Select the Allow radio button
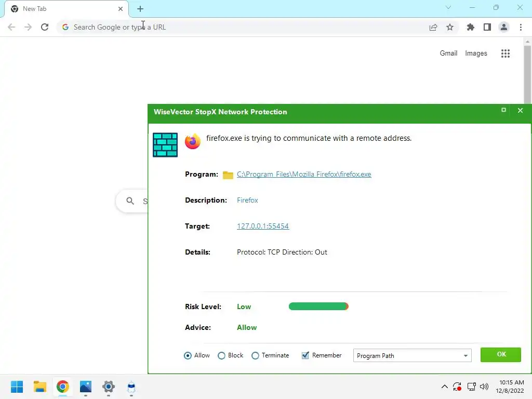The image size is (532, 399). (x=188, y=355)
